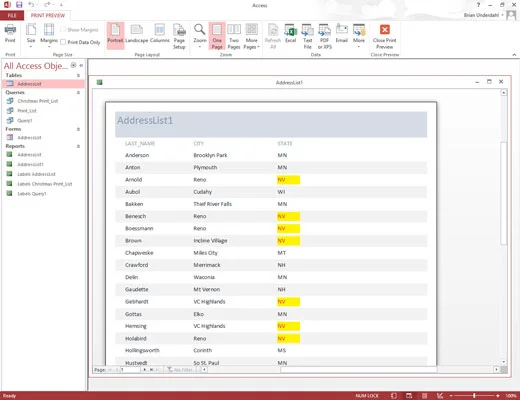
Task: Export report to Excel
Action: click(290, 33)
